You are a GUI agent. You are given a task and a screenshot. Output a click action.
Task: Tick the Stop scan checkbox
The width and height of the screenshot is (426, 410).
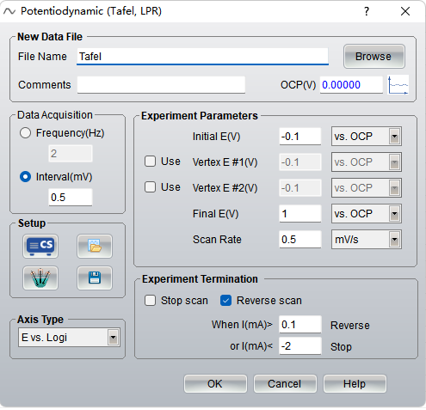[x=150, y=300]
